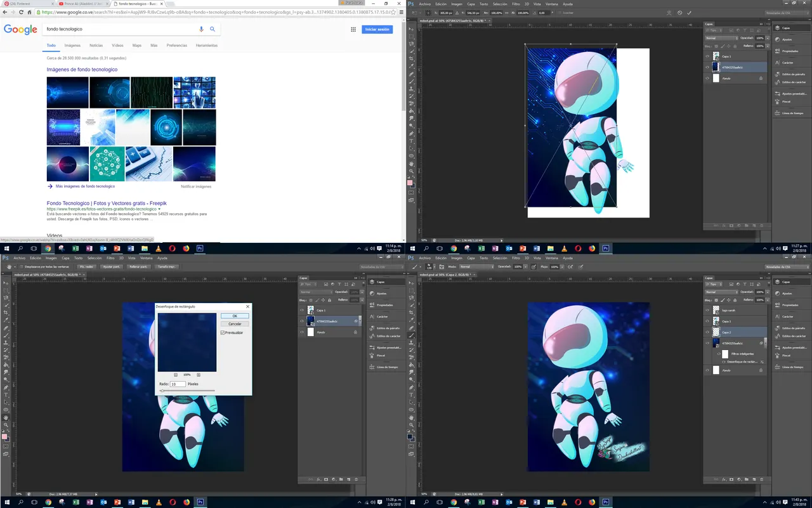The image size is (812, 508).
Task: Open Ajustes dock icon in blur-dialog Photoshop window
Action: [x=372, y=293]
